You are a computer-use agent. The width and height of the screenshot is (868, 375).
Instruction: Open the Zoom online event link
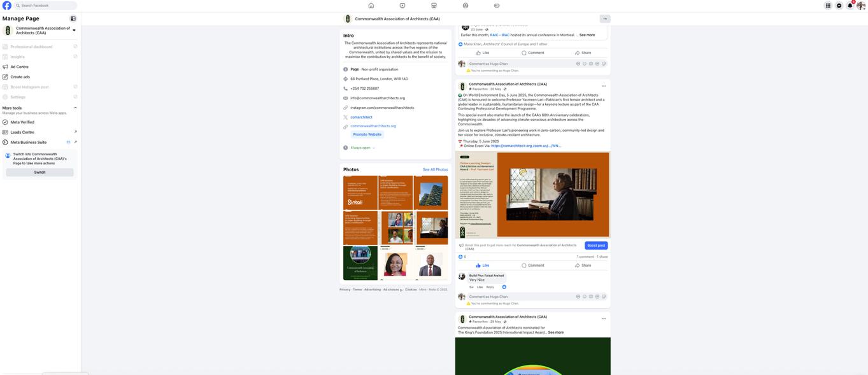[526, 146]
